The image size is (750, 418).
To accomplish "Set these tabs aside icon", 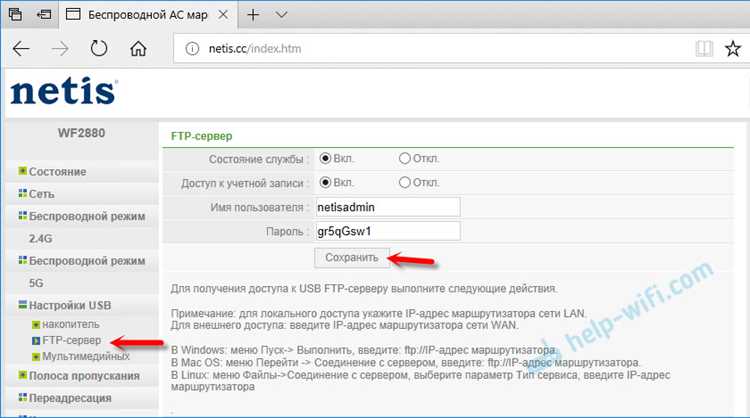I will 44,14.
